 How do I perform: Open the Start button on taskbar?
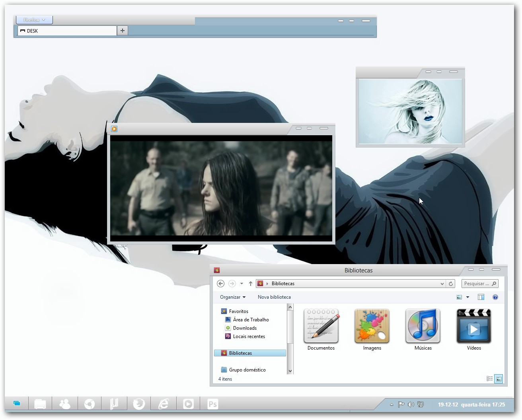tap(17, 404)
